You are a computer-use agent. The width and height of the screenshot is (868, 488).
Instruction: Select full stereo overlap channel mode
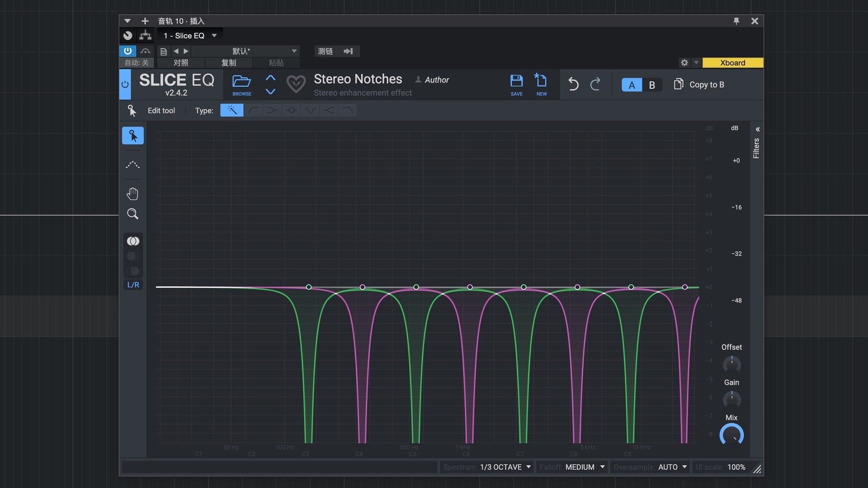133,241
